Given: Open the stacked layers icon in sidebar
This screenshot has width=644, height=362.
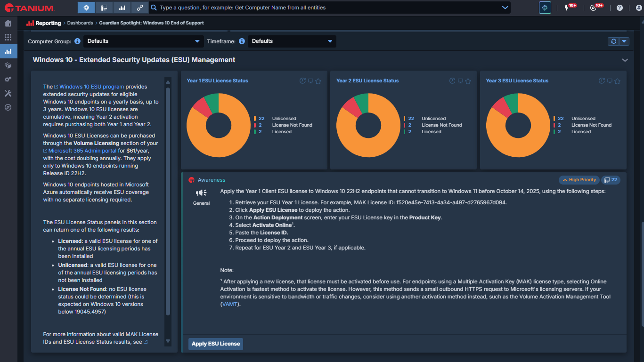Looking at the screenshot, I should pos(8,65).
